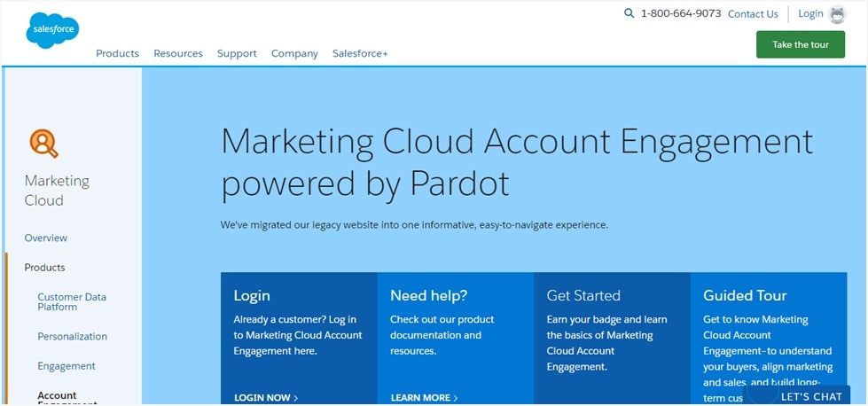The width and height of the screenshot is (868, 406).
Task: Go to Overview in the sidebar
Action: tap(46, 238)
